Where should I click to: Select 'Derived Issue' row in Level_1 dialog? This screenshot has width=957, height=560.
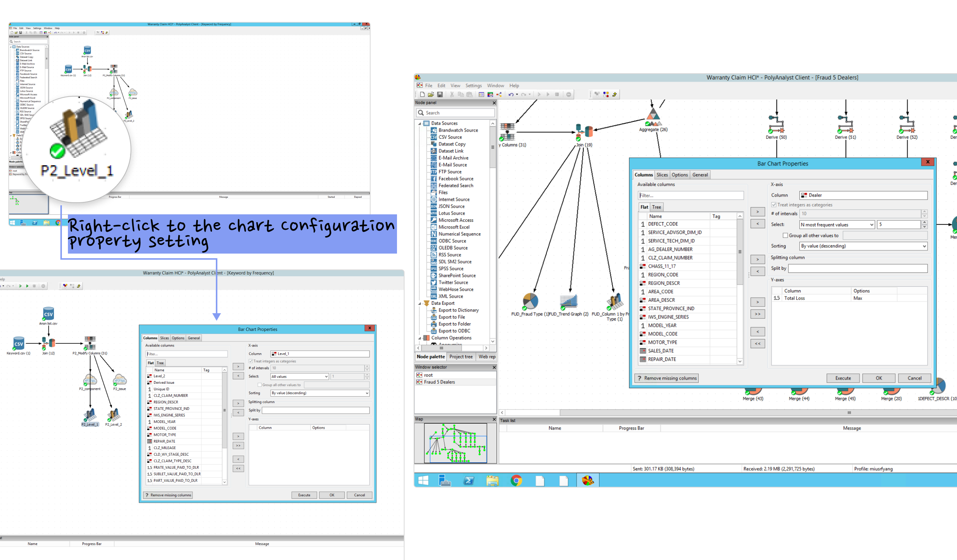click(184, 383)
